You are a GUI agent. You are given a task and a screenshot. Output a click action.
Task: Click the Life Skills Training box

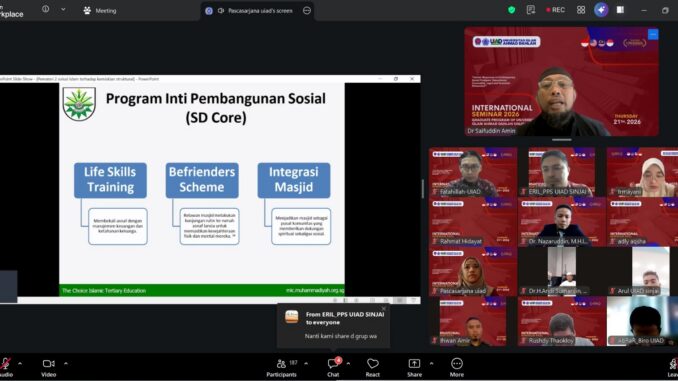(110, 180)
